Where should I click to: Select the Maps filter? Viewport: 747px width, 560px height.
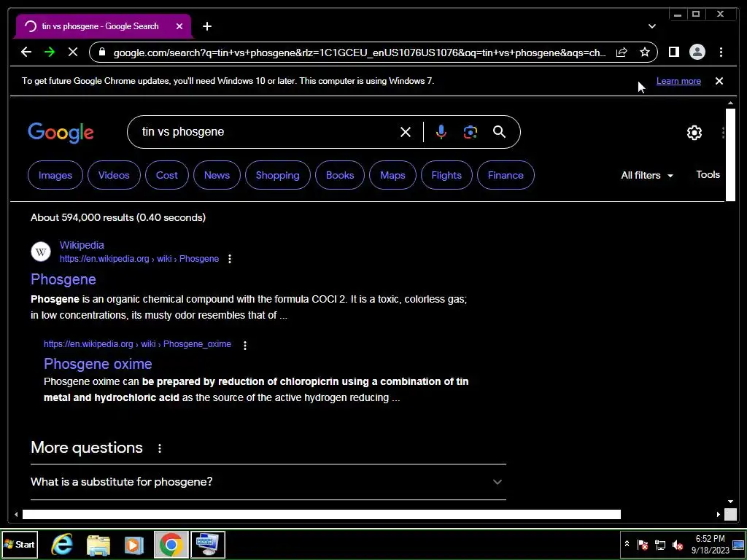tap(392, 175)
